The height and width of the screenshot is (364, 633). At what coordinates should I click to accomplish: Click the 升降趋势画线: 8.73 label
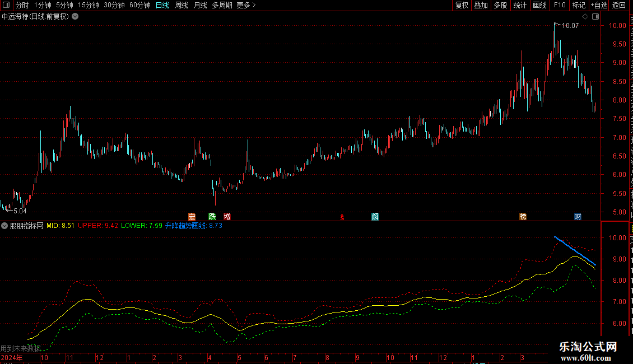(x=194, y=226)
